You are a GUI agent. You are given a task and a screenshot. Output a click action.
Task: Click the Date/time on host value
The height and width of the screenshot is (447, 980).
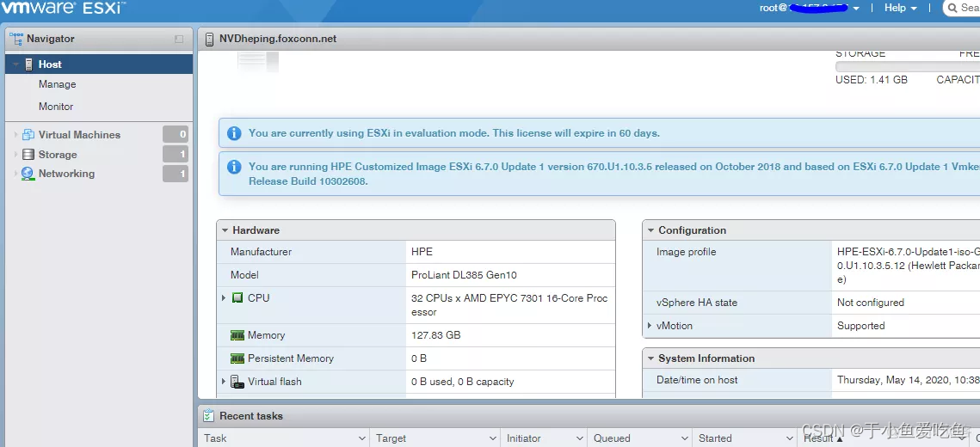908,380
